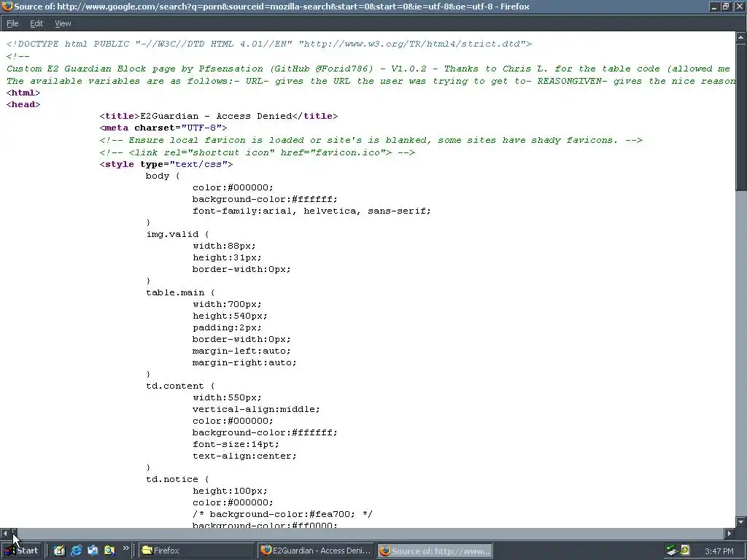This screenshot has height=560, width=747.
Task: Click the second system tray icon
Action: coord(685,551)
